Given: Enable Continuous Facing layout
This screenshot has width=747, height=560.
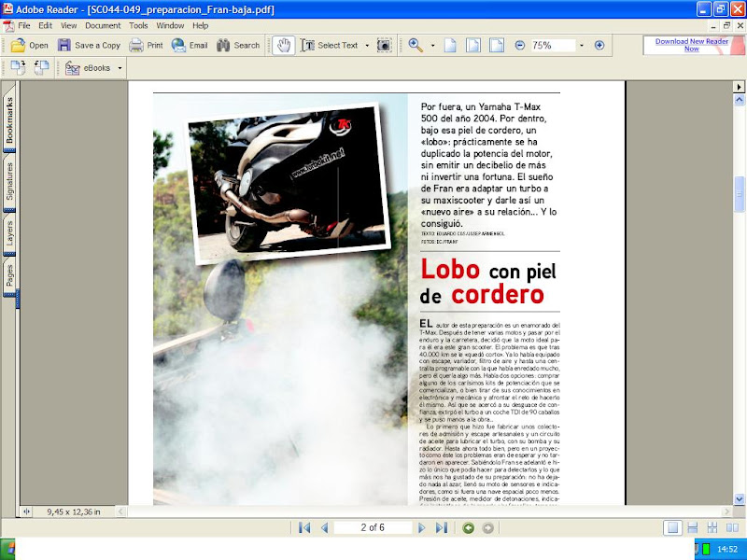Looking at the screenshot, I should 712,527.
